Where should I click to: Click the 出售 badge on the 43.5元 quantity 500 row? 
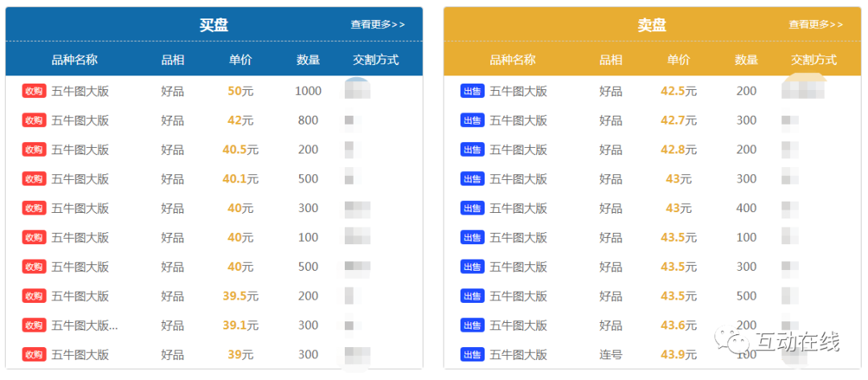[x=473, y=296]
